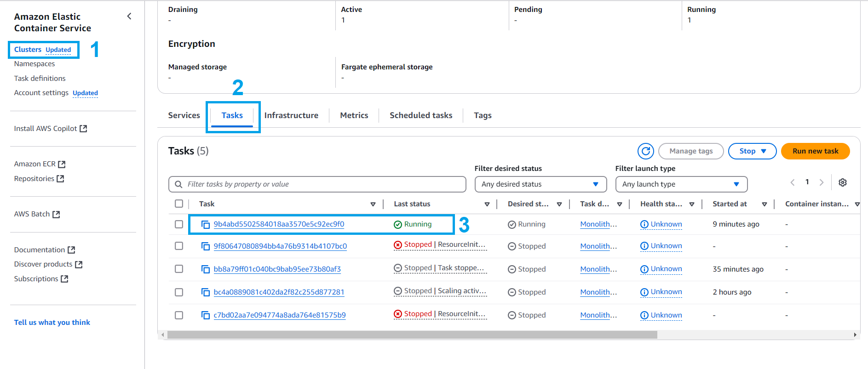Sort by the Last status column arrow
This screenshot has height=369, width=868.
click(487, 204)
